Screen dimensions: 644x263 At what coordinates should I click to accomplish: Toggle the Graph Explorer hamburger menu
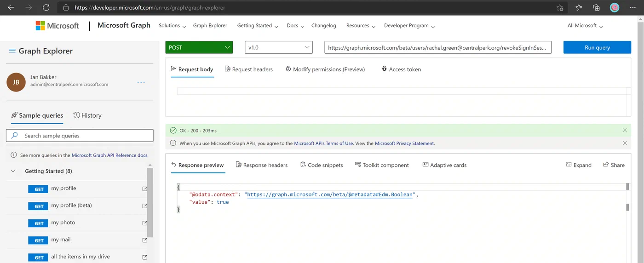pos(12,51)
